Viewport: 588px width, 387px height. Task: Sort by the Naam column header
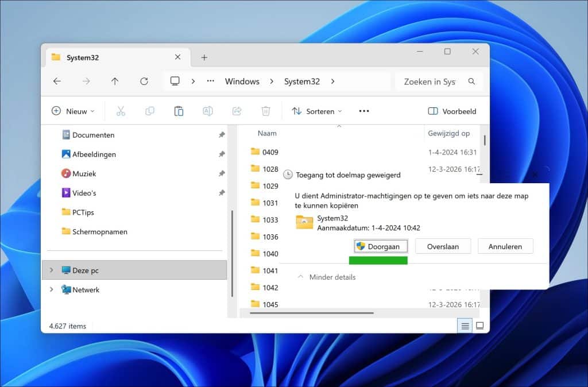(x=267, y=133)
